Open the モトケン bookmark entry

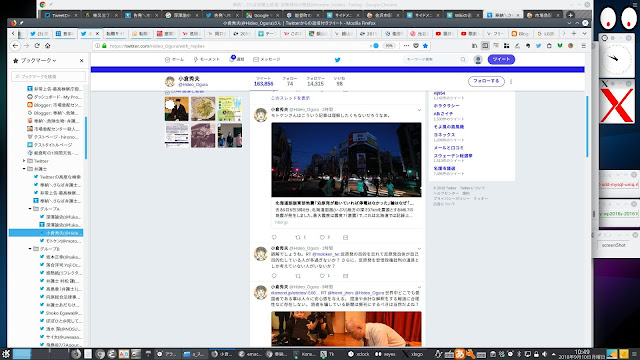pos(60,241)
